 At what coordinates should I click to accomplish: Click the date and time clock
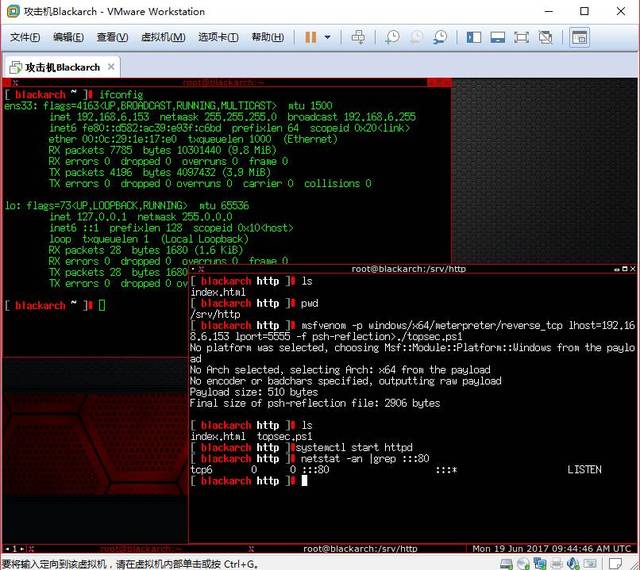coord(551,549)
